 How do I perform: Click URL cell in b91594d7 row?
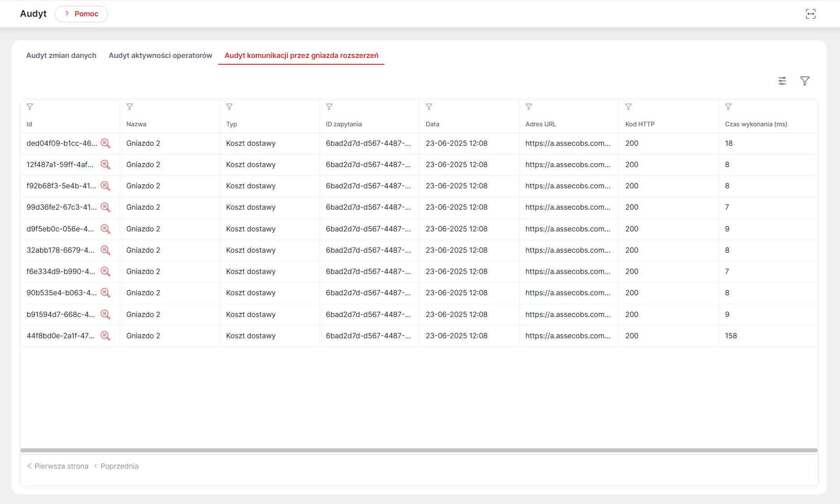[568, 315]
